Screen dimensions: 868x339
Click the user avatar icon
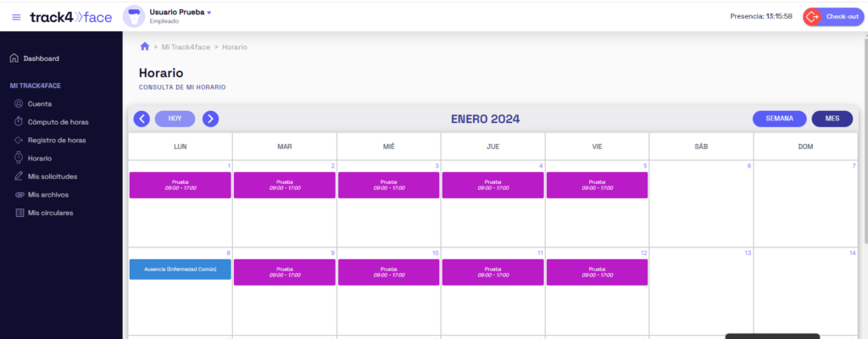(x=134, y=16)
